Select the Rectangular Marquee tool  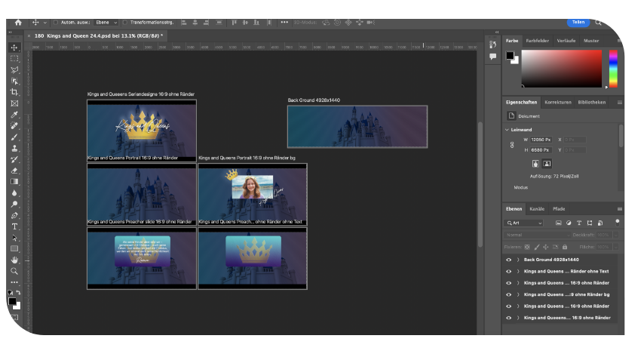pos(14,58)
